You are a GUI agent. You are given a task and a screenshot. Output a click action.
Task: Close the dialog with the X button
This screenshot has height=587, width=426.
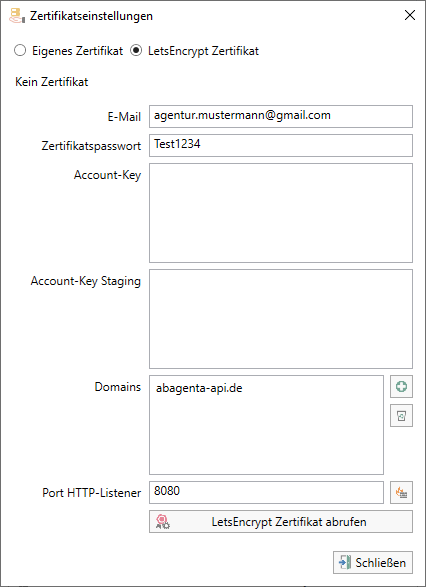click(x=410, y=15)
